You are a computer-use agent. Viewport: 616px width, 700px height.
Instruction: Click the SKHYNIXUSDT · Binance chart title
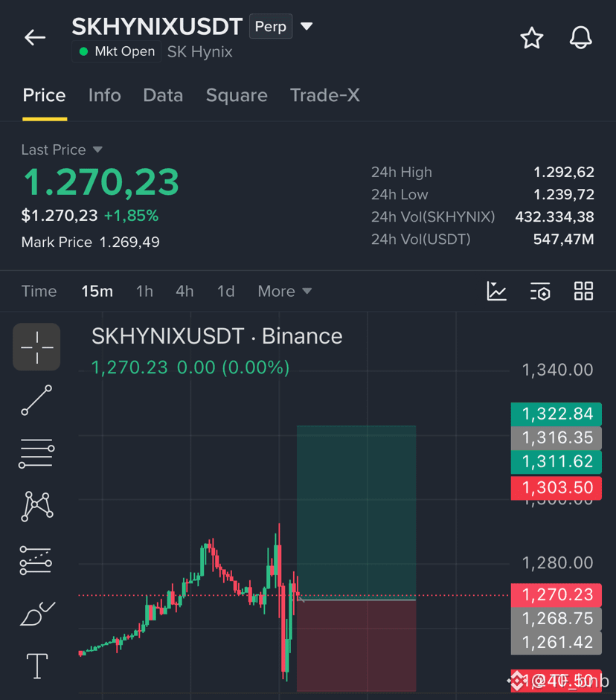pyautogui.click(x=217, y=336)
